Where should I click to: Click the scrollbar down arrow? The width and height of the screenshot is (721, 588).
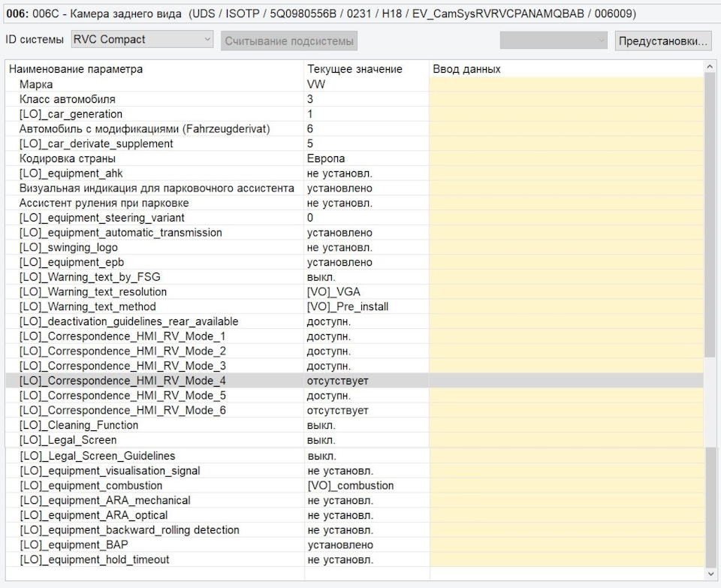click(x=710, y=574)
